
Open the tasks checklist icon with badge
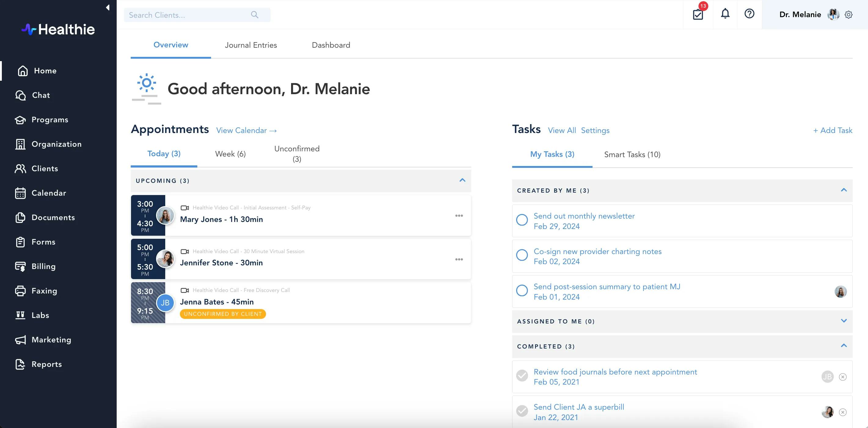(x=698, y=14)
